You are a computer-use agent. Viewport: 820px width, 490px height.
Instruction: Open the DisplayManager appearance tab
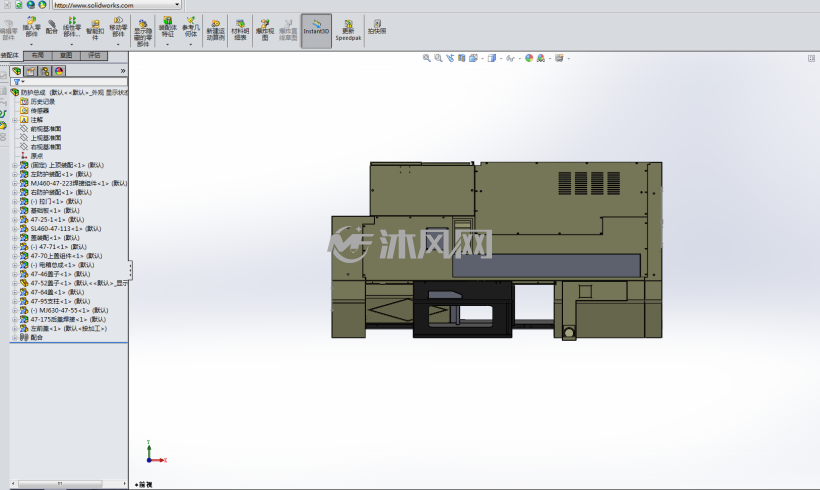(x=59, y=71)
